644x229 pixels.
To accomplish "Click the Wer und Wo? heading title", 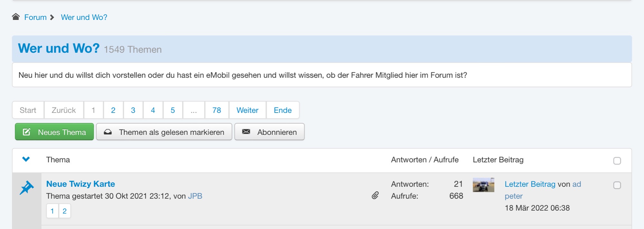I will [59, 49].
